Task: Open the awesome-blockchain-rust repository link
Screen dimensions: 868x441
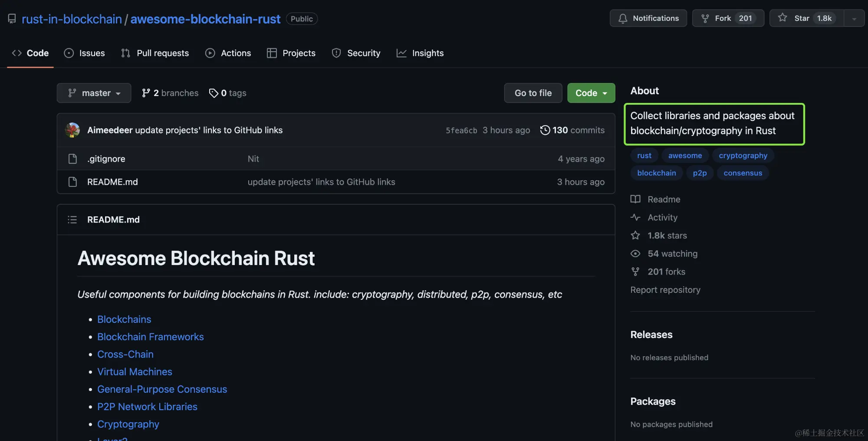Action: click(x=205, y=19)
